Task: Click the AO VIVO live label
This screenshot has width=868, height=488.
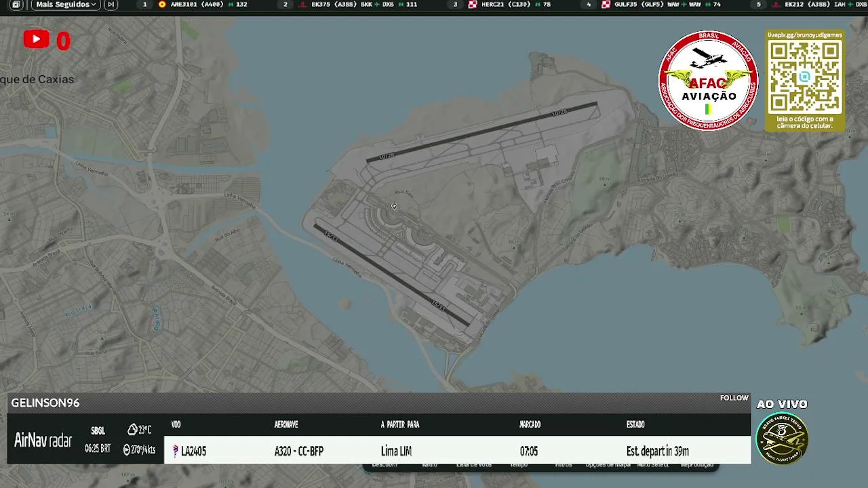Action: 782,404
